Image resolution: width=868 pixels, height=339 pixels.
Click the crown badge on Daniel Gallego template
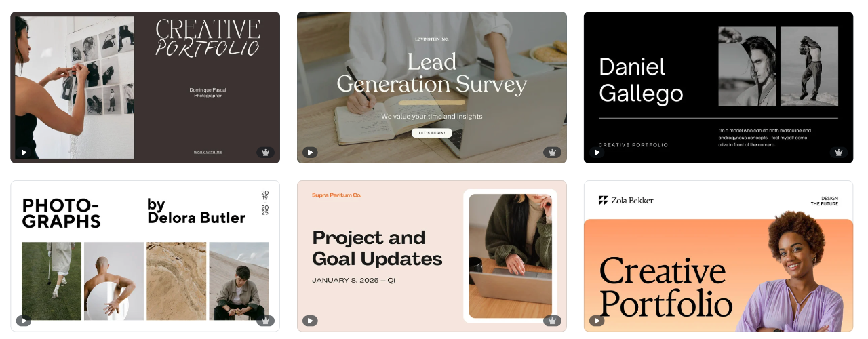point(839,153)
